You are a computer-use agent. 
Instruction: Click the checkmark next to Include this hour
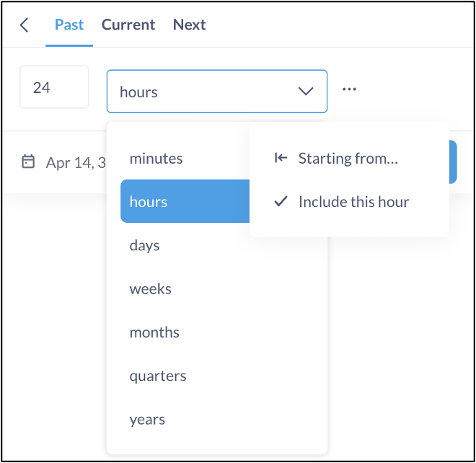pos(281,201)
